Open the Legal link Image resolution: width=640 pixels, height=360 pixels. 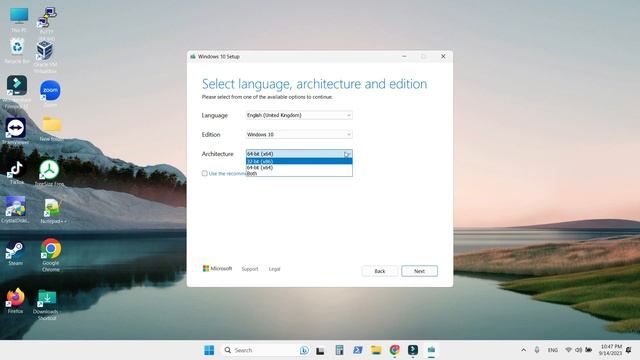point(274,269)
